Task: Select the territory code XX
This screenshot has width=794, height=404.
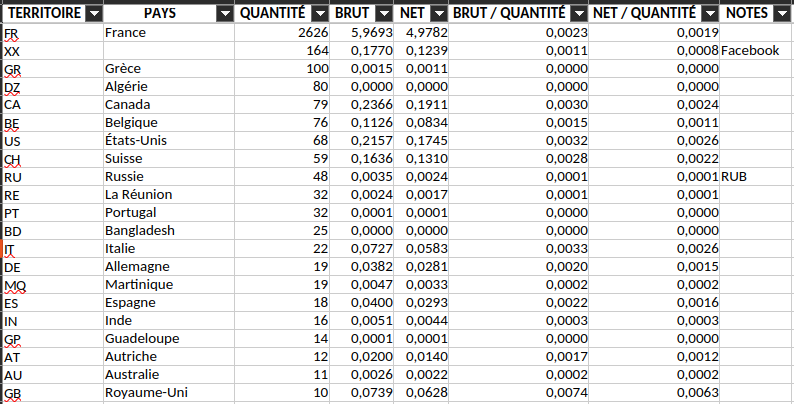Action: coord(52,51)
